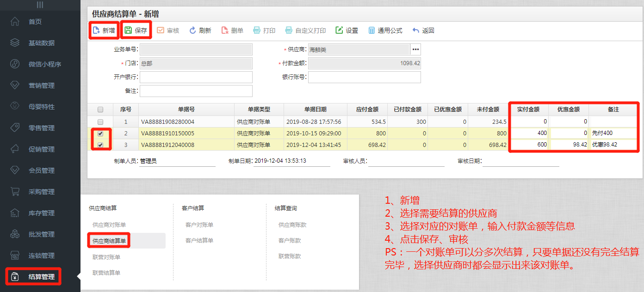The height and width of the screenshot is (292, 644).
Task: Click the top 备注 input field
Action: 196,91
